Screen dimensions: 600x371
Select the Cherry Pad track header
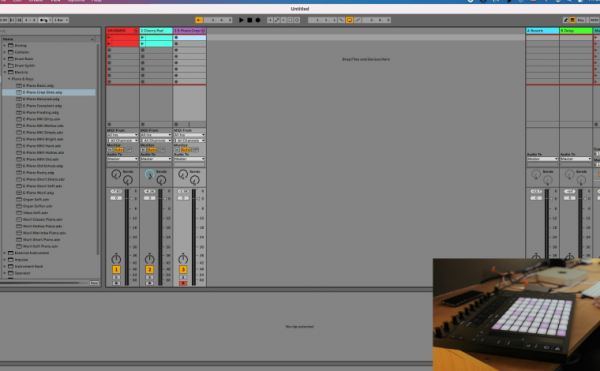point(156,30)
